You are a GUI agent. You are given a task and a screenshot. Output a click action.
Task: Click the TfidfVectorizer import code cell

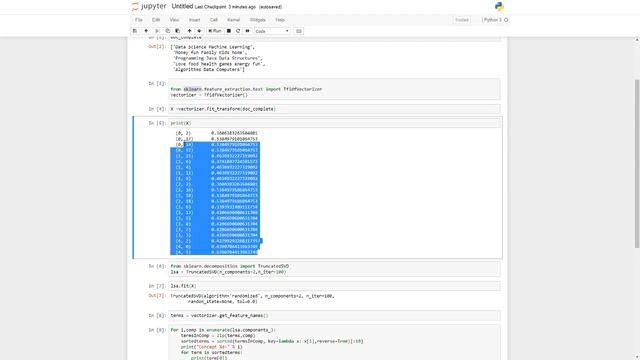[x=334, y=89]
